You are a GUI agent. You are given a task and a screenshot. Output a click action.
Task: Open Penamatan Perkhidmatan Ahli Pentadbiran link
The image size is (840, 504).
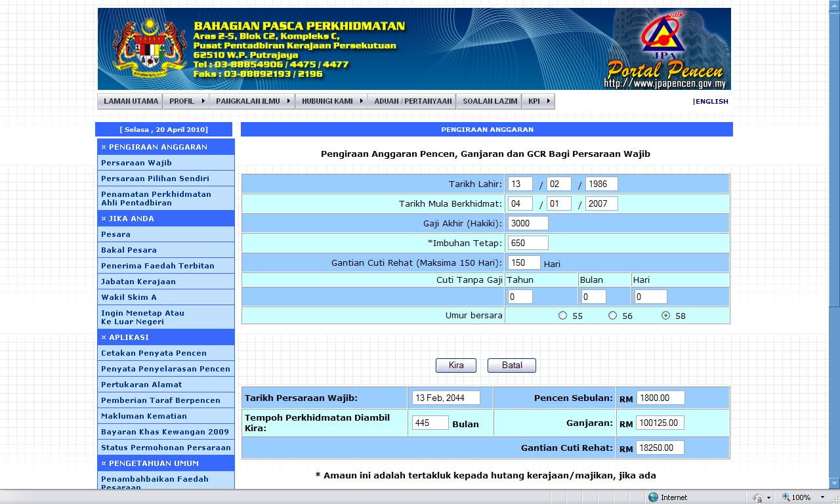tap(156, 198)
